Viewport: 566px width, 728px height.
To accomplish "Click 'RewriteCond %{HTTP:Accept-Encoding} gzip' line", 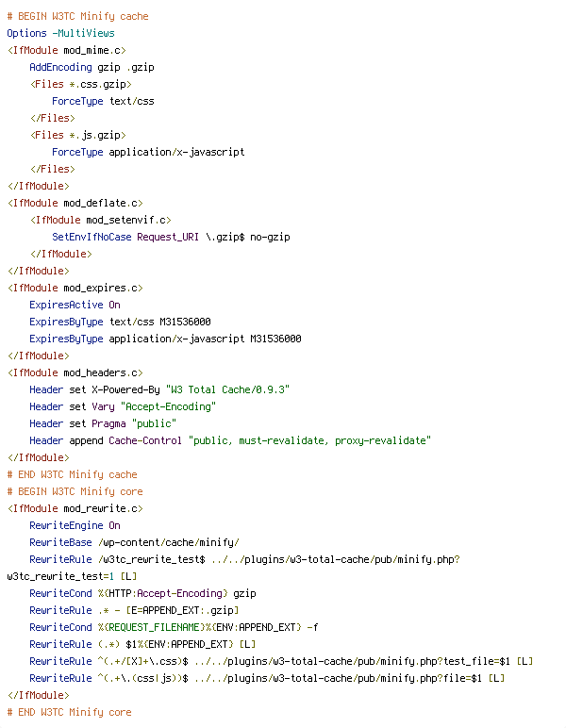I will point(142,593).
